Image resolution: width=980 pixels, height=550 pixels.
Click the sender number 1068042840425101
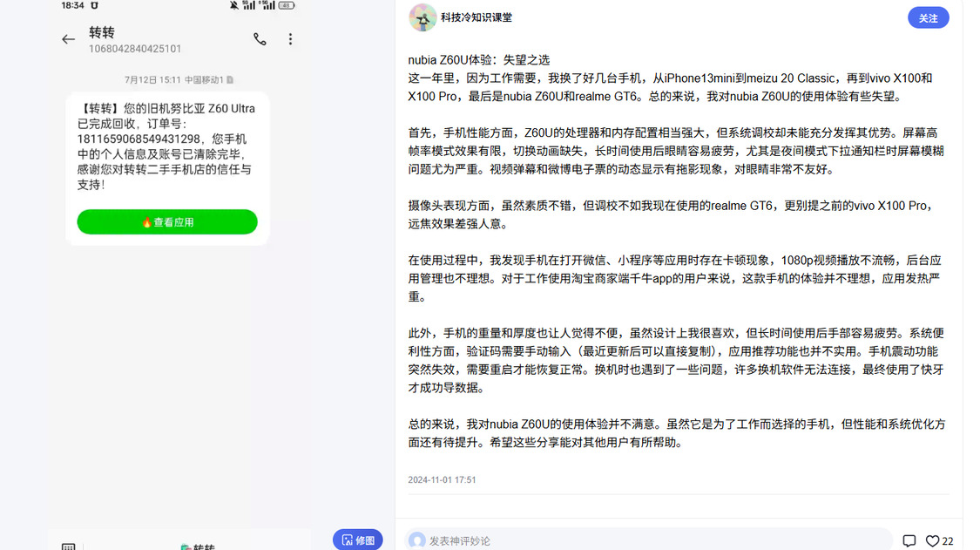coord(135,49)
